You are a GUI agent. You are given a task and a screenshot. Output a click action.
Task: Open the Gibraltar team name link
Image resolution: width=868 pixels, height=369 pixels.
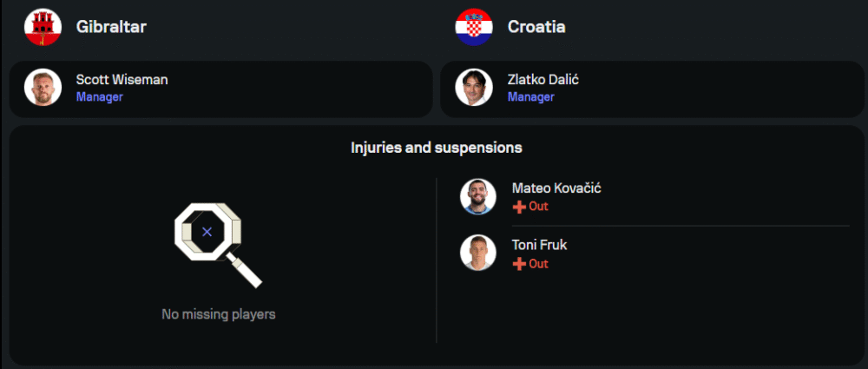click(111, 27)
